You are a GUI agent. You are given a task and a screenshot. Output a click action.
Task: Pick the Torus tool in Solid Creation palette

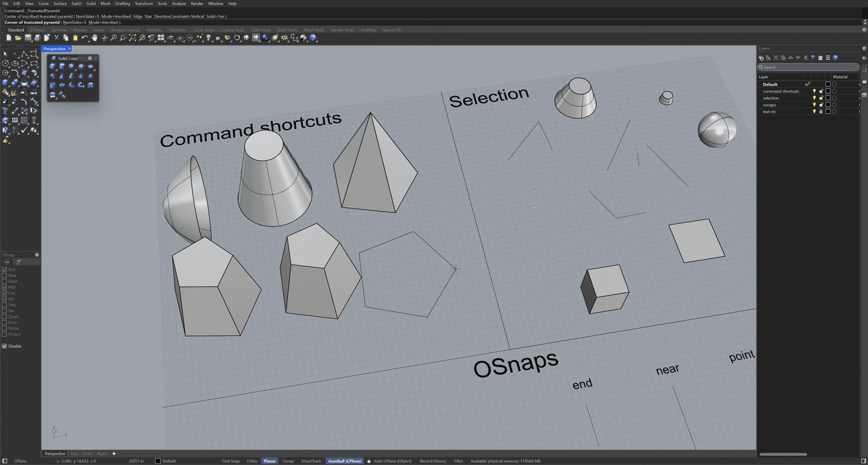(62, 85)
